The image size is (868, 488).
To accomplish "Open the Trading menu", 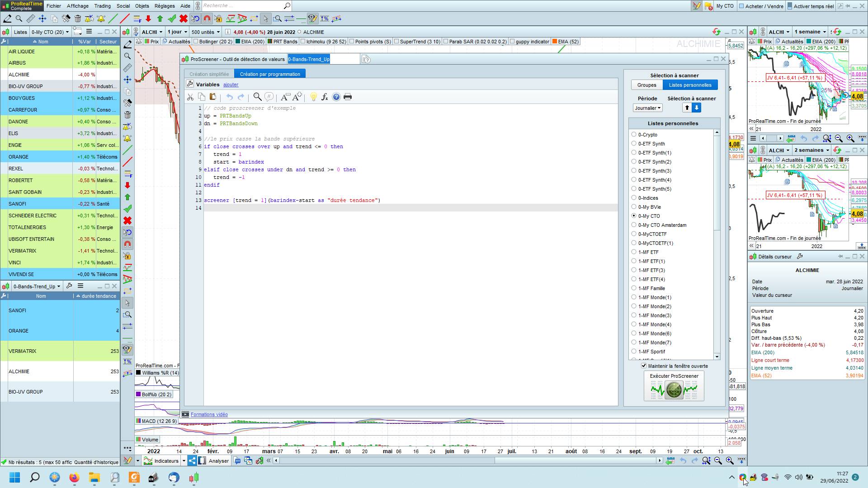I will 102,6.
